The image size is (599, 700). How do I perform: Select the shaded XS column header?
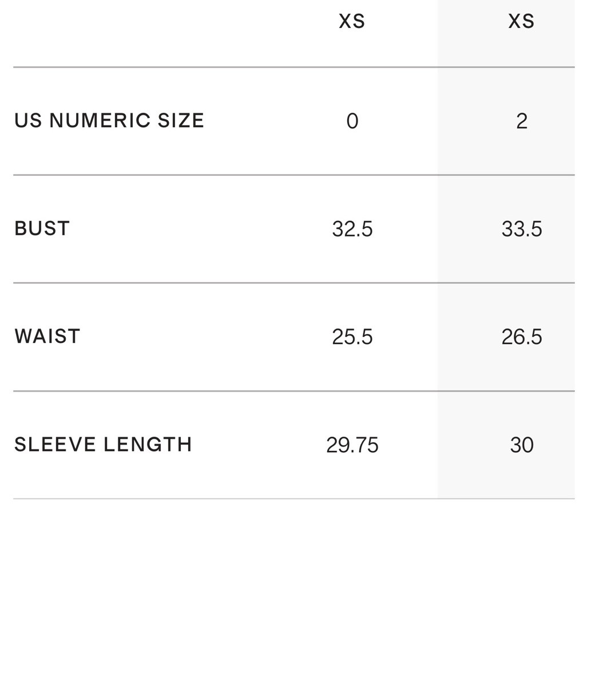[x=521, y=22]
